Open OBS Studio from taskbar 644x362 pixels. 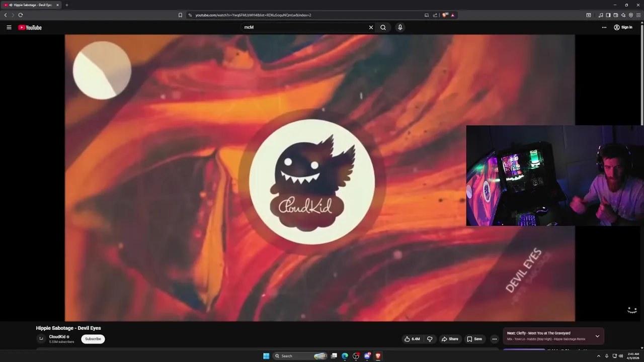[x=356, y=356]
